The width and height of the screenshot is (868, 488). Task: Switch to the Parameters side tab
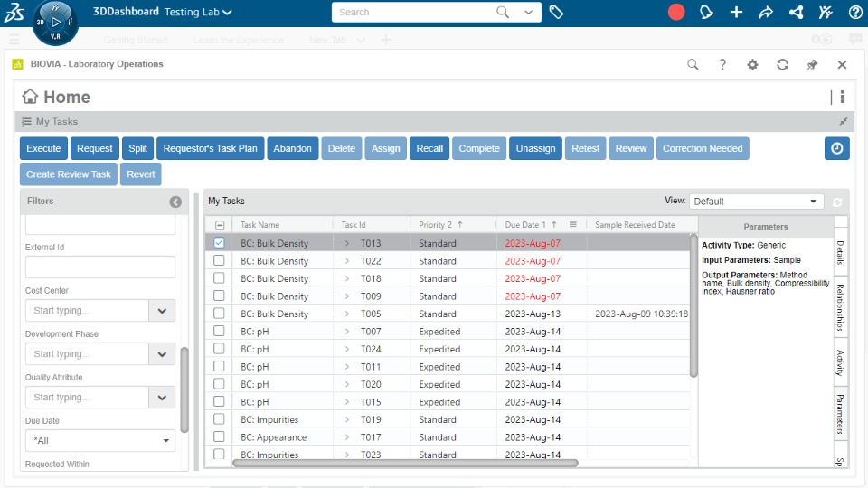click(840, 414)
